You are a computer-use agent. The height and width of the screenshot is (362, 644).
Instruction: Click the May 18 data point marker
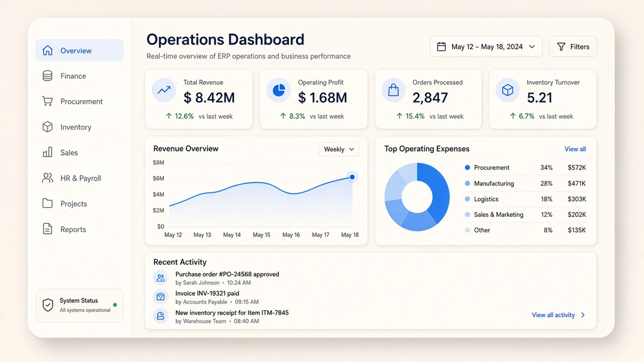point(352,177)
